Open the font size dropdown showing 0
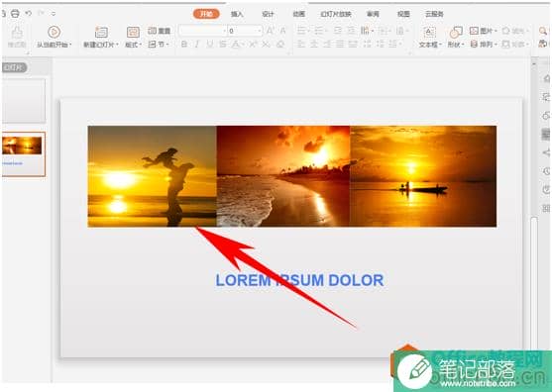Screen dimensions: 552x392 [x=246, y=31]
